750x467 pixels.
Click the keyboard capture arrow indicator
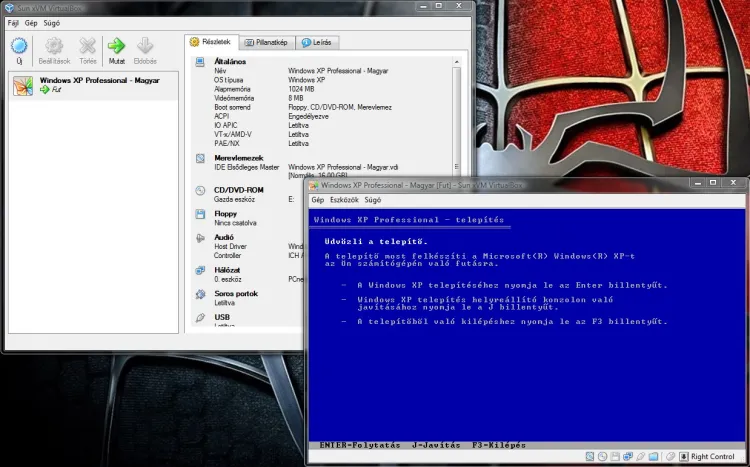(684, 456)
